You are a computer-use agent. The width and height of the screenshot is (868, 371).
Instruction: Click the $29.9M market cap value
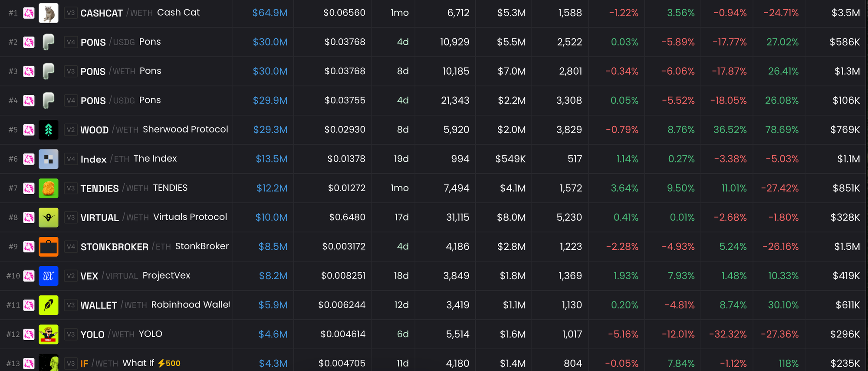(x=270, y=100)
